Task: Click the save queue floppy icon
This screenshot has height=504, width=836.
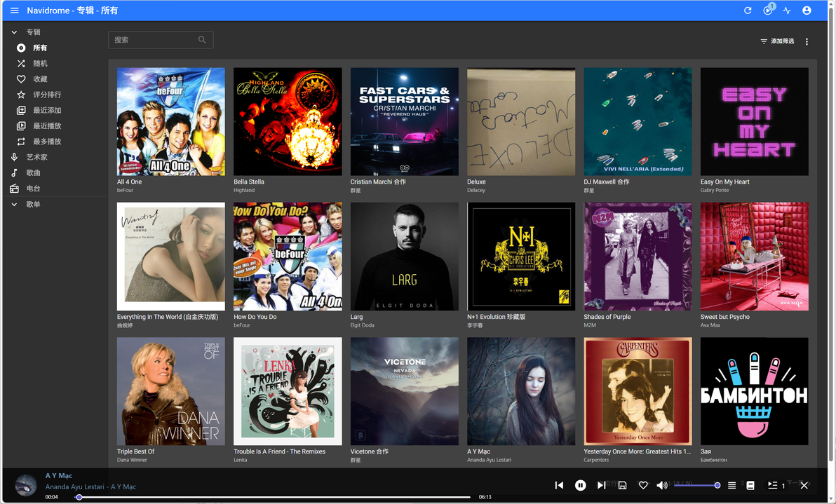Action: (622, 485)
